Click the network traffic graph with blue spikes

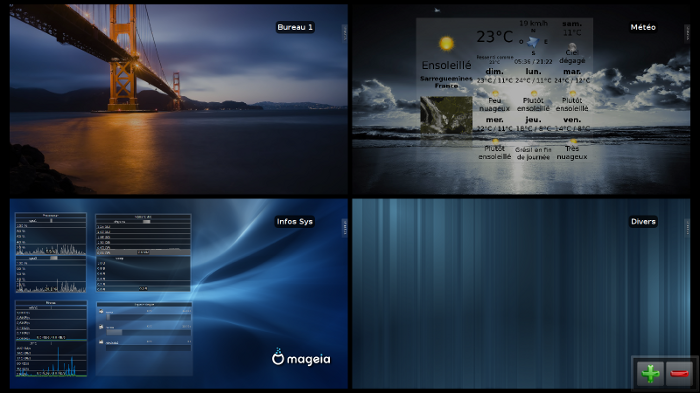51,359
